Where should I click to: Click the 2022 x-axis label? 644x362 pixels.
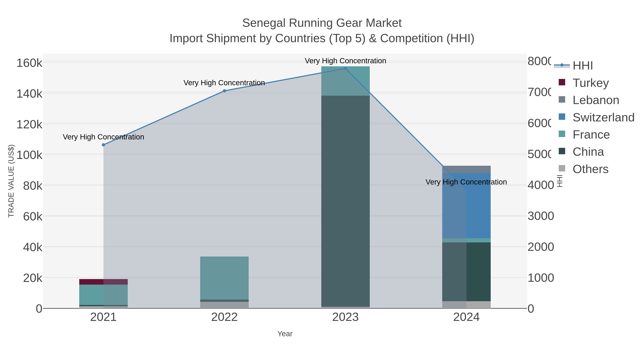coord(224,317)
